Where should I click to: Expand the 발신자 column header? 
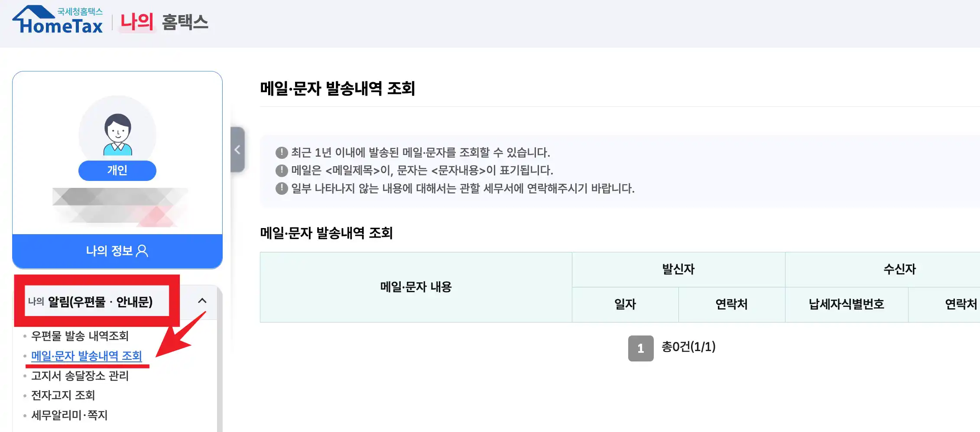pos(678,269)
